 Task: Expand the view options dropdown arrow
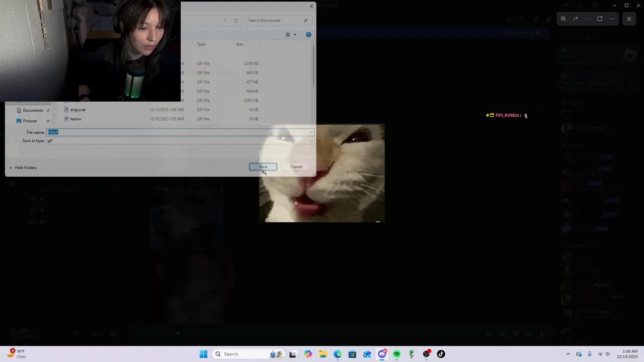pyautogui.click(x=295, y=35)
